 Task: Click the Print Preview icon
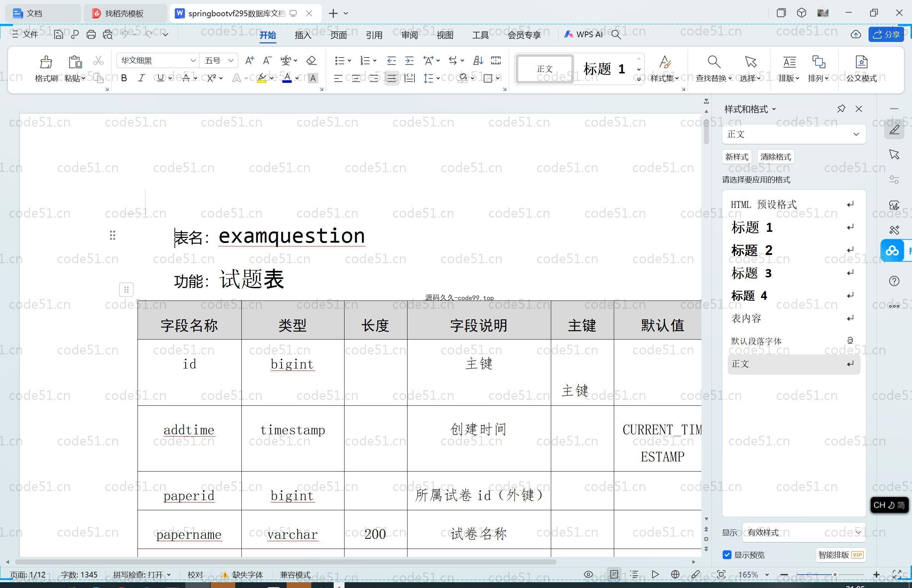[x=108, y=35]
